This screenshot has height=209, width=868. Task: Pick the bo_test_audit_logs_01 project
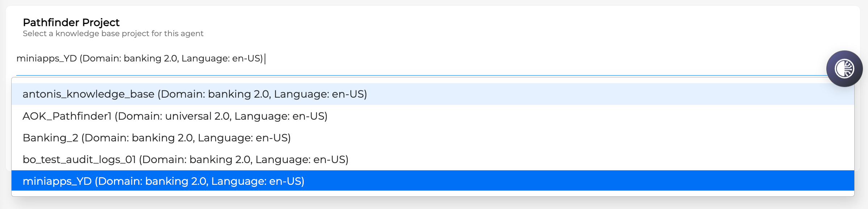tap(186, 159)
